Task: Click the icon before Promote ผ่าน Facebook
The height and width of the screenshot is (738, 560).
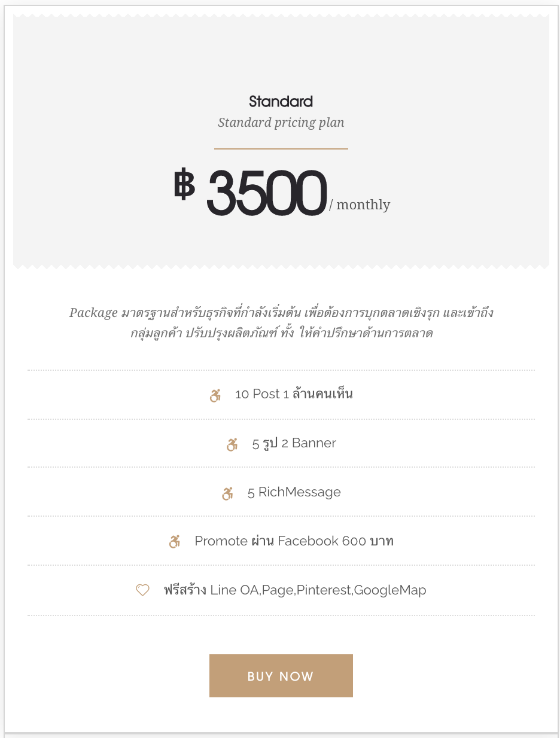Action: 174,542
